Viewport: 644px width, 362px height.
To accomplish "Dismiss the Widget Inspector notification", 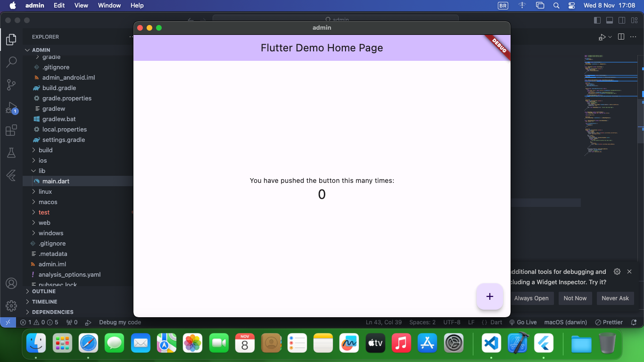I will 629,271.
